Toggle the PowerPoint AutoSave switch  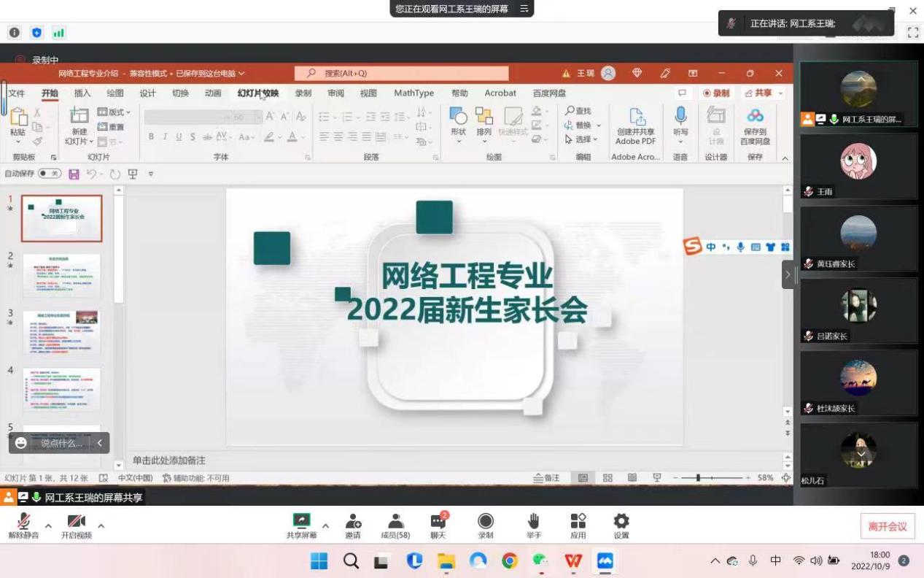coord(50,174)
